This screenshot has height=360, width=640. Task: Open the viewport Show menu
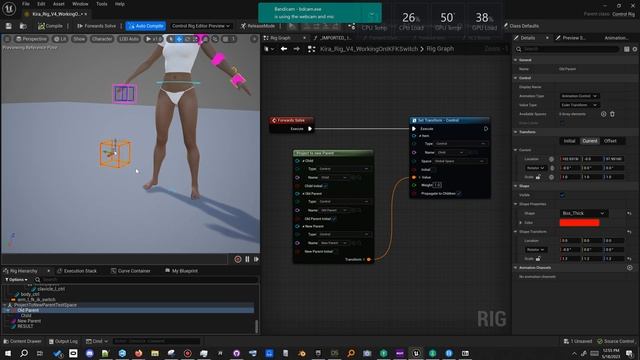point(79,39)
